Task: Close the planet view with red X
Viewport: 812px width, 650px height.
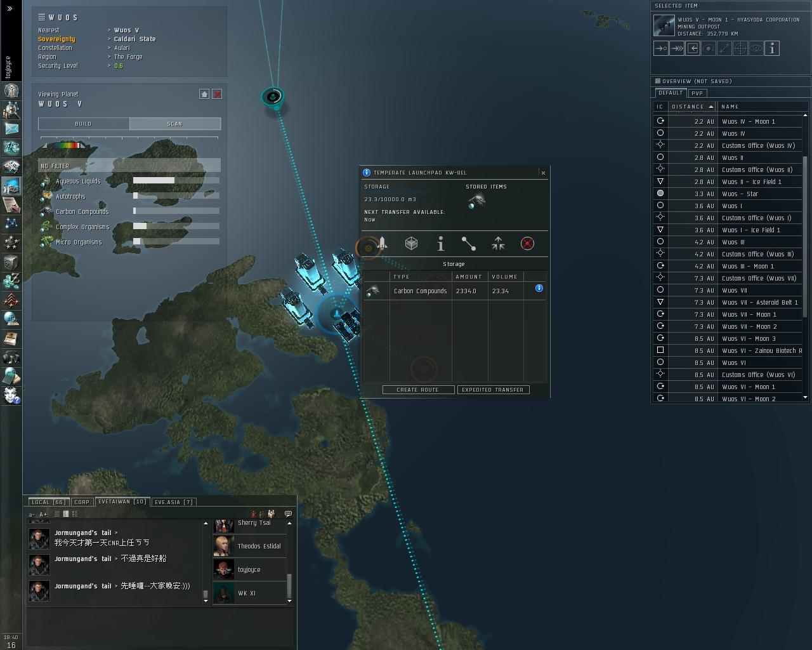Action: coord(217,94)
